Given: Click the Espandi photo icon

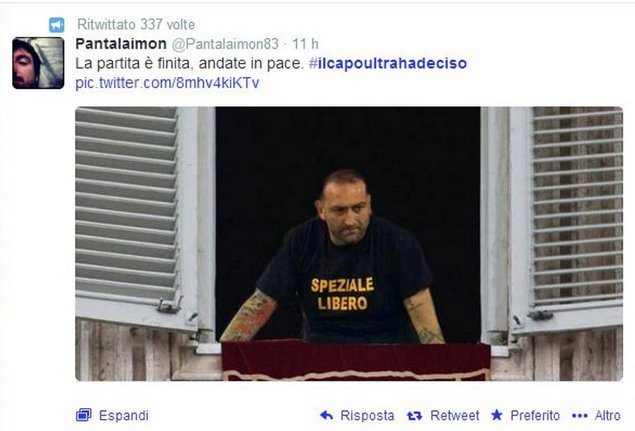Looking at the screenshot, I should pos(83,415).
